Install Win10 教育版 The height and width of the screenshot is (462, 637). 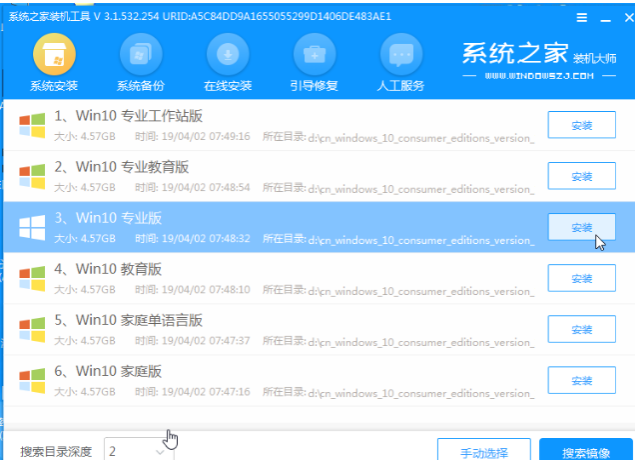581,278
